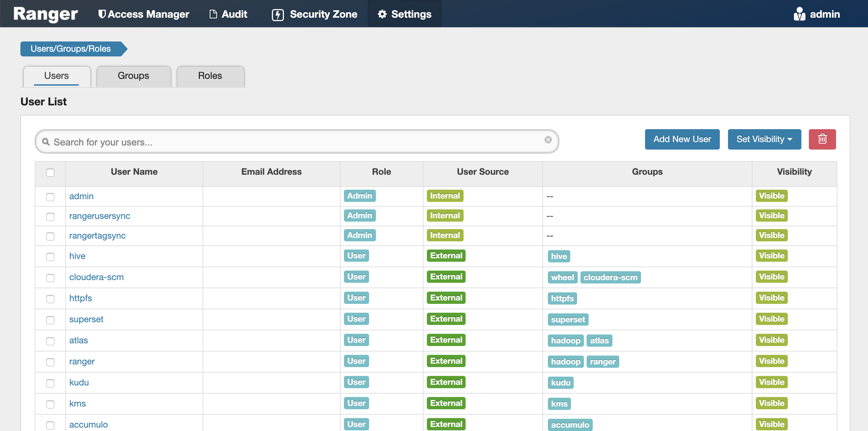Viewport: 868px width, 431px height.
Task: Expand the Set Visibility dropdown
Action: (764, 139)
